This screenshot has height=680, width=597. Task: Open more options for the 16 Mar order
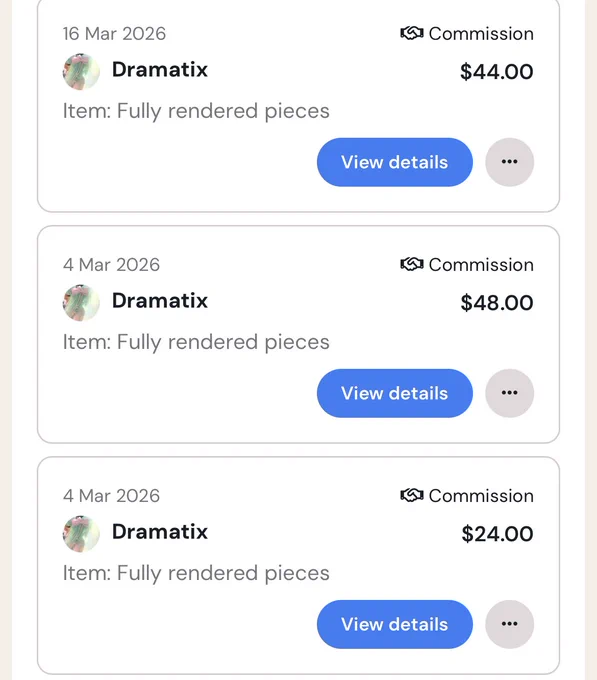pyautogui.click(x=509, y=162)
